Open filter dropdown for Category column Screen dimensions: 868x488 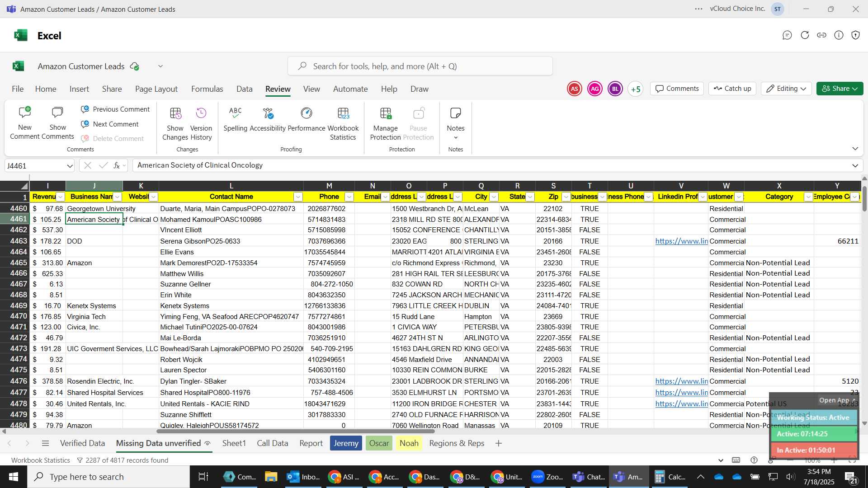tap(808, 197)
